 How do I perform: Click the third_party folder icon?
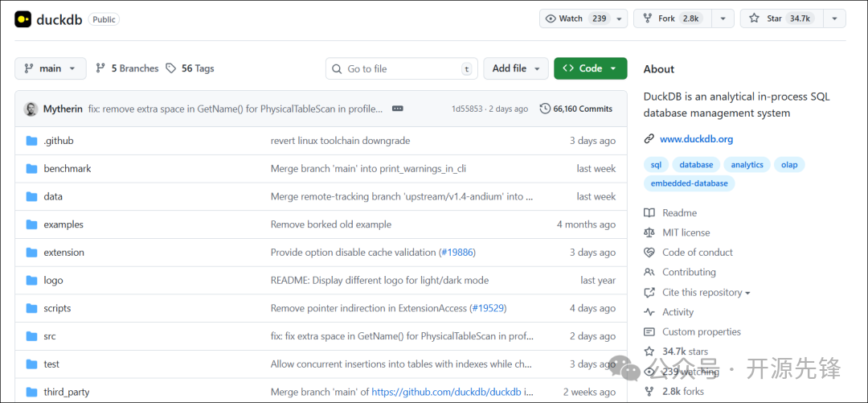click(x=31, y=392)
